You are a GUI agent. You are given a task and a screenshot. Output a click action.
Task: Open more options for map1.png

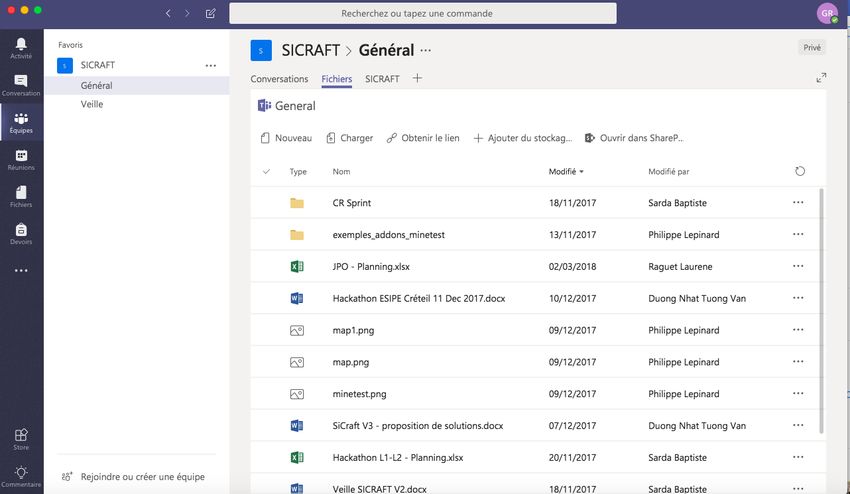798,330
